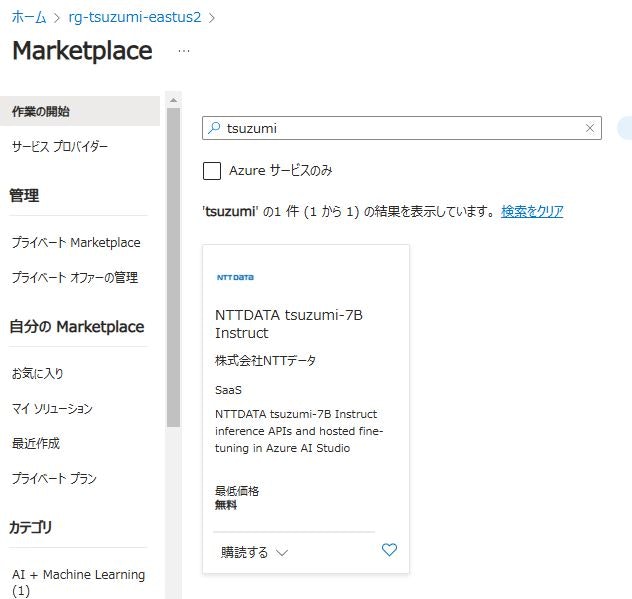The width and height of the screenshot is (632, 599).
Task: Click the sidebar scroll-up arrow
Action: [x=173, y=100]
